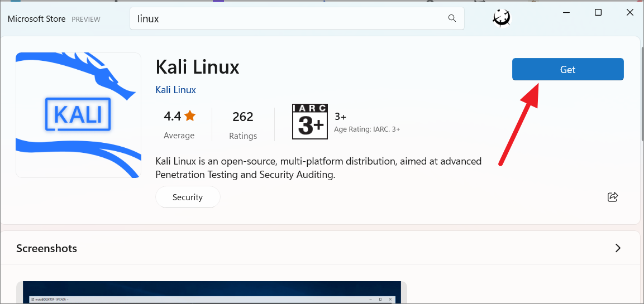This screenshot has height=304, width=644.
Task: Close the Microsoft Store window
Action: click(x=629, y=12)
